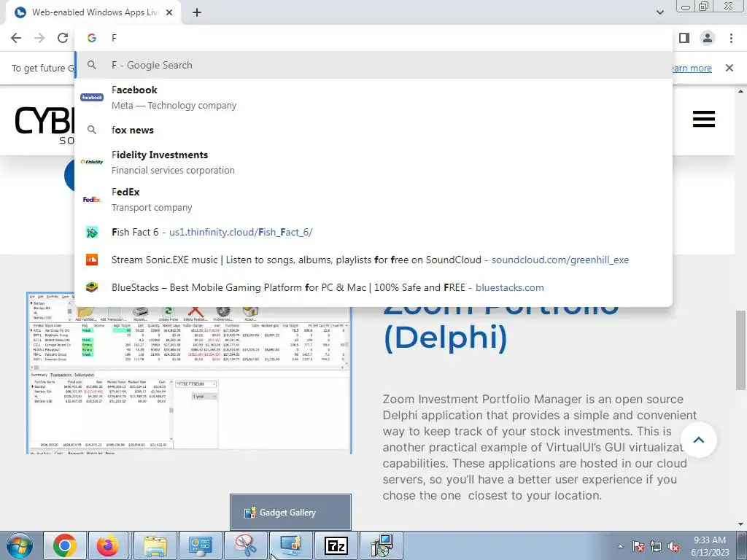This screenshot has width=747, height=560.
Task: Click the muted volume tray icon
Action: click(673, 546)
